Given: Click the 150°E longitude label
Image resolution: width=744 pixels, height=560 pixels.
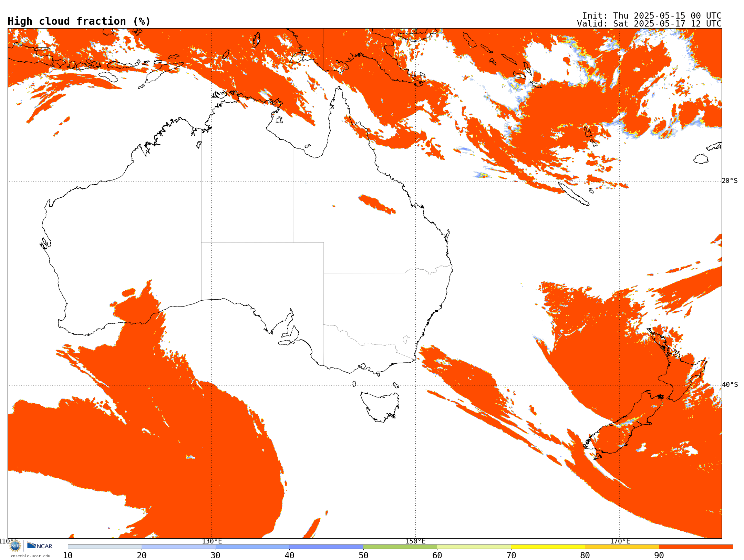Looking at the screenshot, I should point(415,541).
